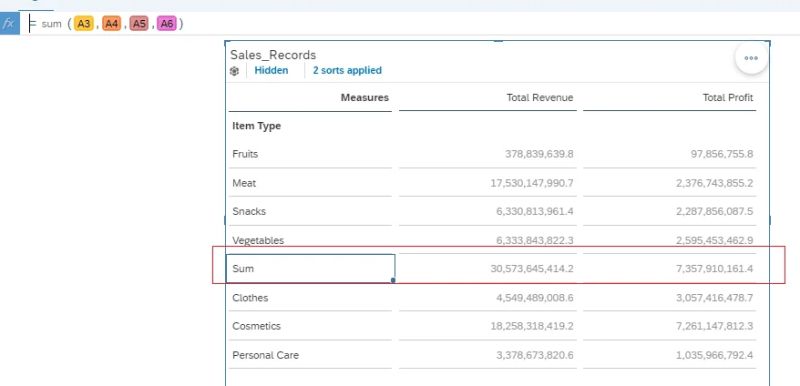Select the A5 reference chip in formula
Viewport: 800px width, 386px height.
(x=139, y=24)
